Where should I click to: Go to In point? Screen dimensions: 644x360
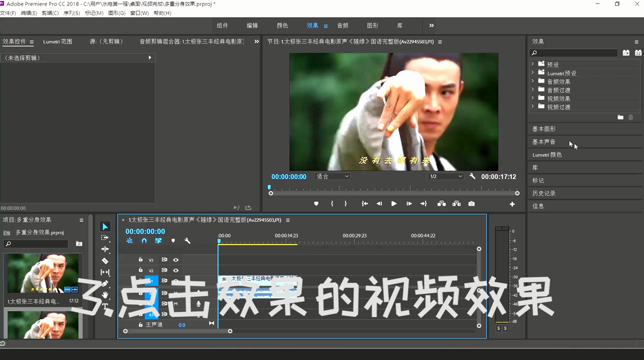pyautogui.click(x=364, y=204)
